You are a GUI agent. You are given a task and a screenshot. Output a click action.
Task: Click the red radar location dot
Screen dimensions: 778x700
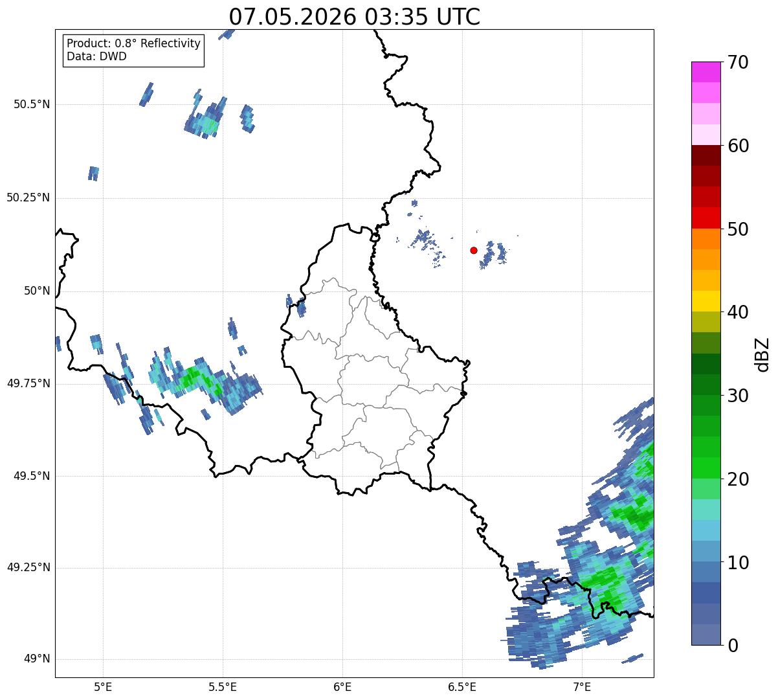click(x=474, y=250)
